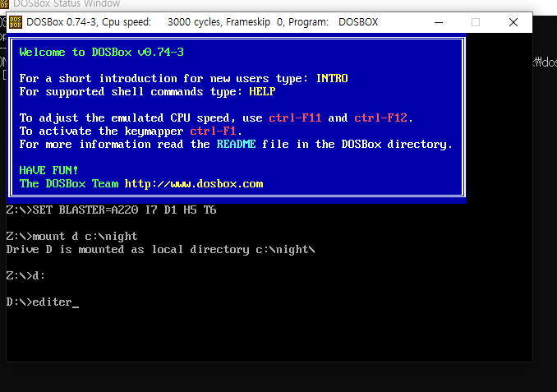This screenshot has height=392, width=557.
Task: Click the green 'HAVE FUN!' text
Action: click(48, 170)
